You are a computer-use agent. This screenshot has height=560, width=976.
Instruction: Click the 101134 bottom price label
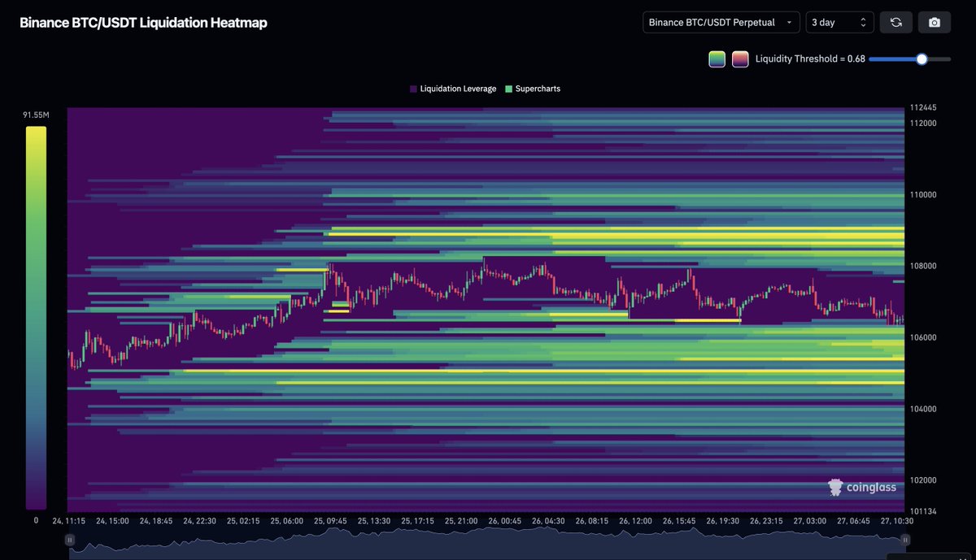923,511
